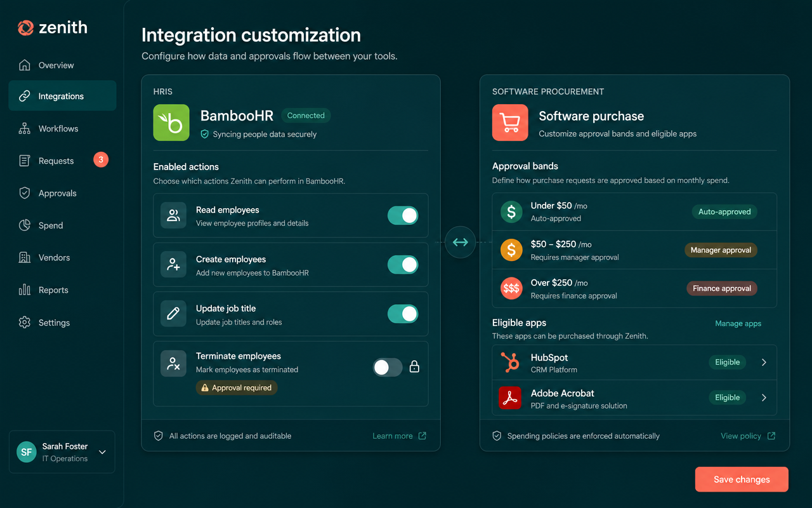Select Vendors in the sidebar
The width and height of the screenshot is (812, 508).
(62, 257)
